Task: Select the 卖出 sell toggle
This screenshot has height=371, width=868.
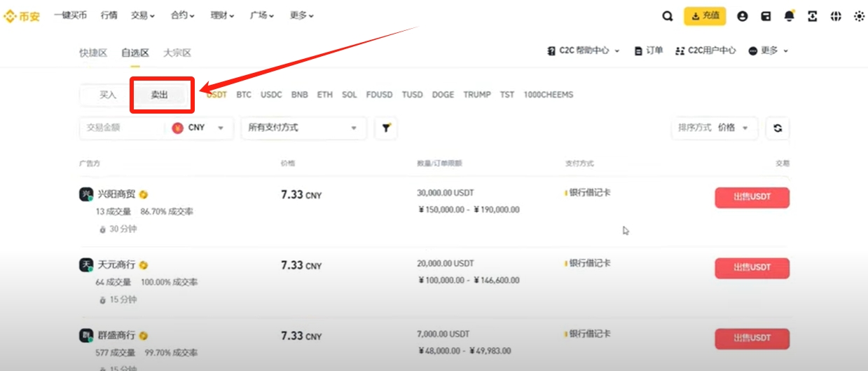Action: coord(160,95)
